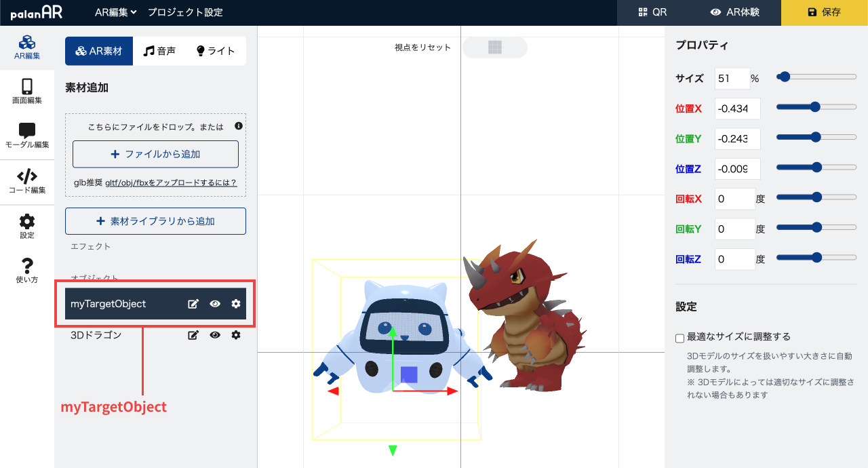Open the 使い方 question mark help

[27, 271]
